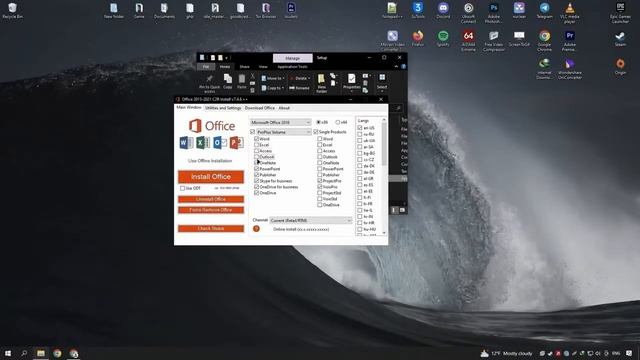The height and width of the screenshot is (360, 640).
Task: Uncheck Skype for business
Action: tap(256, 180)
